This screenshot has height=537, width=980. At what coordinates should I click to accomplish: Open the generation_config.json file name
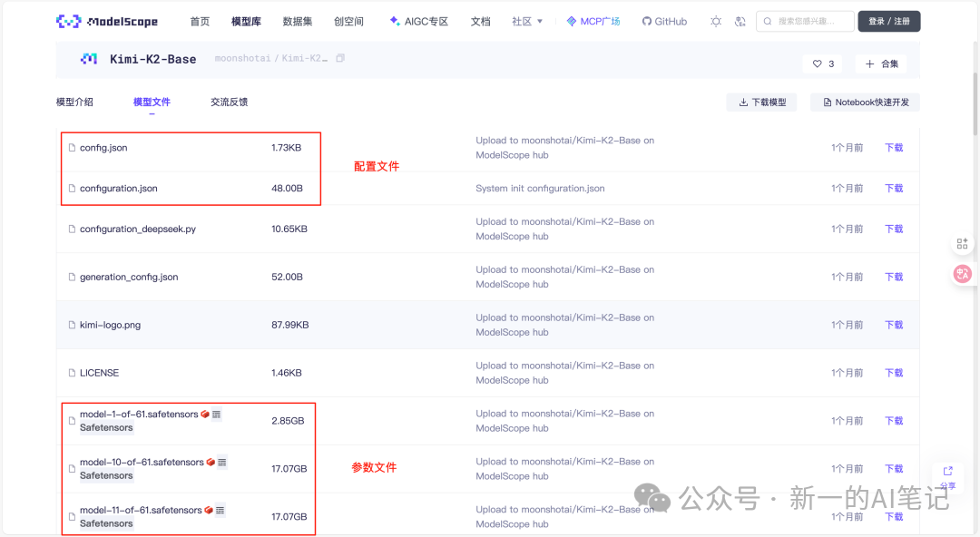point(129,277)
